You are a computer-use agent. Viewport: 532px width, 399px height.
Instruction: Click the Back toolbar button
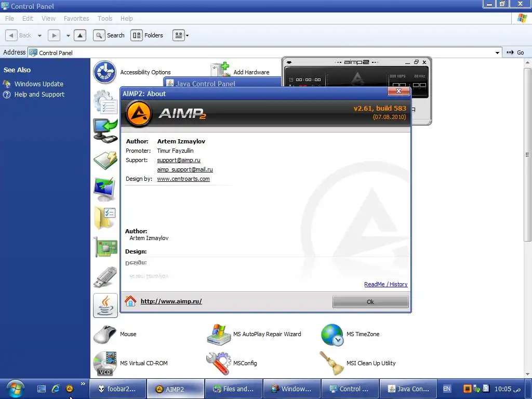19,35
